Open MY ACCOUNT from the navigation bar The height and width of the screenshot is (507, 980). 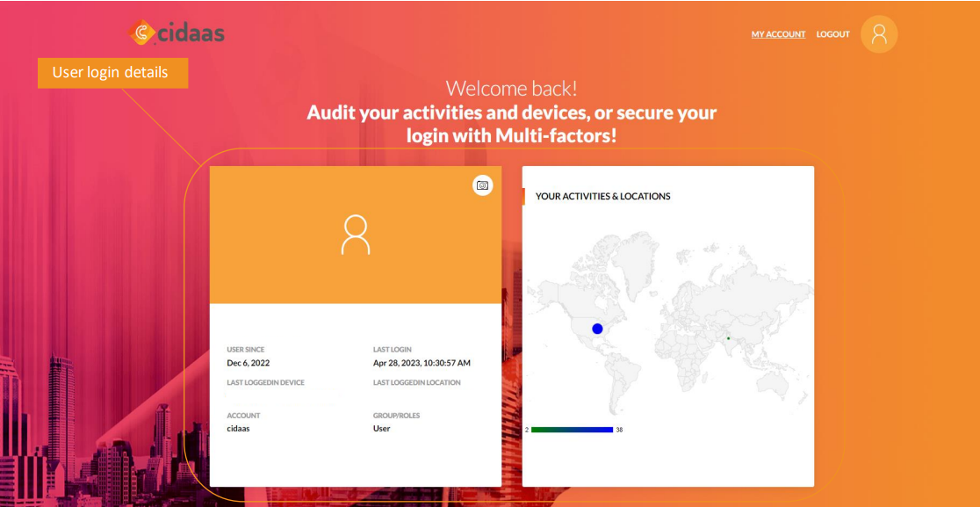click(x=777, y=34)
